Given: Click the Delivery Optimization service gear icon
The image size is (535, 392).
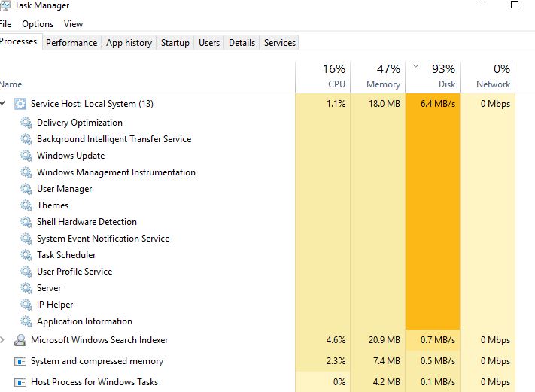Looking at the screenshot, I should pyautogui.click(x=26, y=123).
